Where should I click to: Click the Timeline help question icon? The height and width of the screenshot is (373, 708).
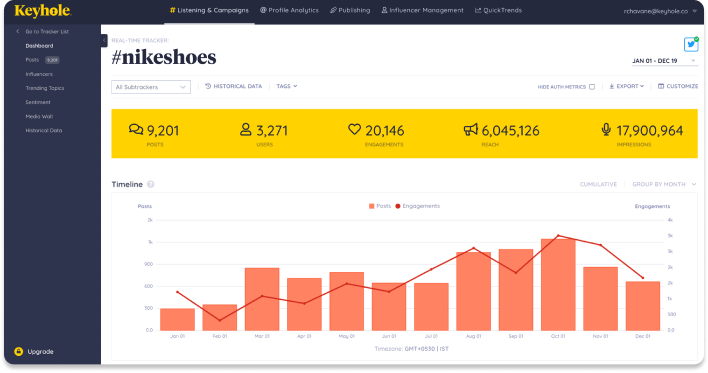click(x=151, y=184)
